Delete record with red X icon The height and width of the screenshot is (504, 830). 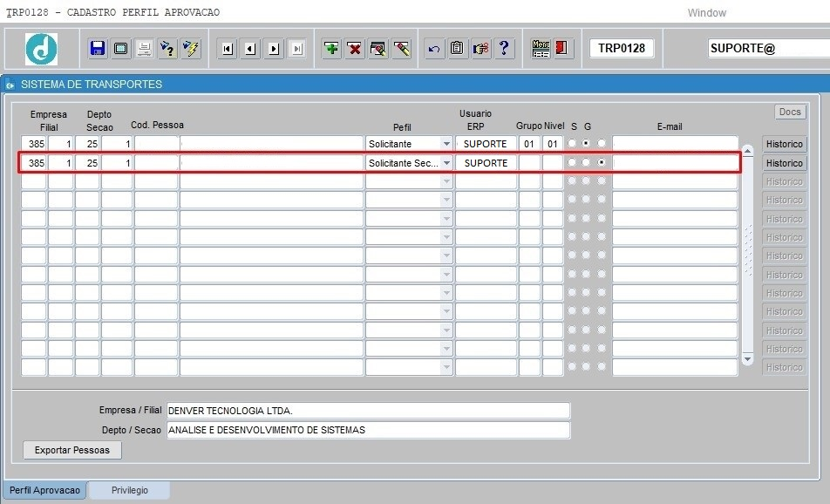tap(355, 49)
